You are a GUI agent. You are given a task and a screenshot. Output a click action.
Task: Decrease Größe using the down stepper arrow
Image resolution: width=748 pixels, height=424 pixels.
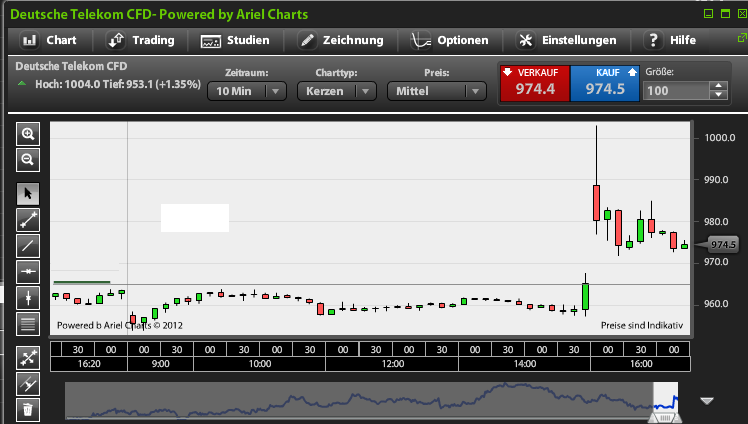click(x=718, y=95)
